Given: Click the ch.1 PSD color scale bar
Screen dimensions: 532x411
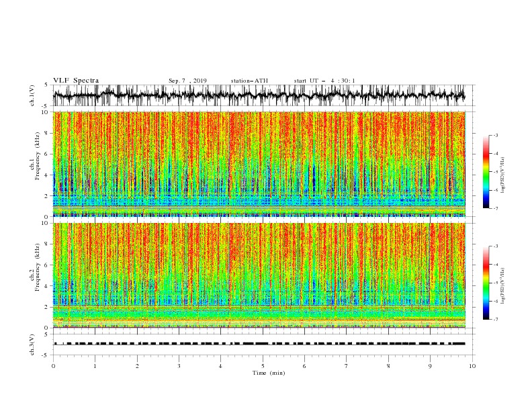Looking at the screenshot, I should pos(486,172).
